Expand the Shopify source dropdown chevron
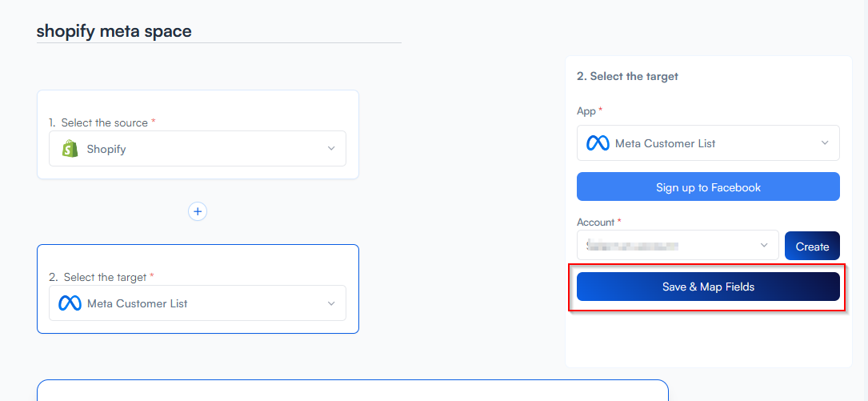This screenshot has height=401, width=868. point(331,149)
